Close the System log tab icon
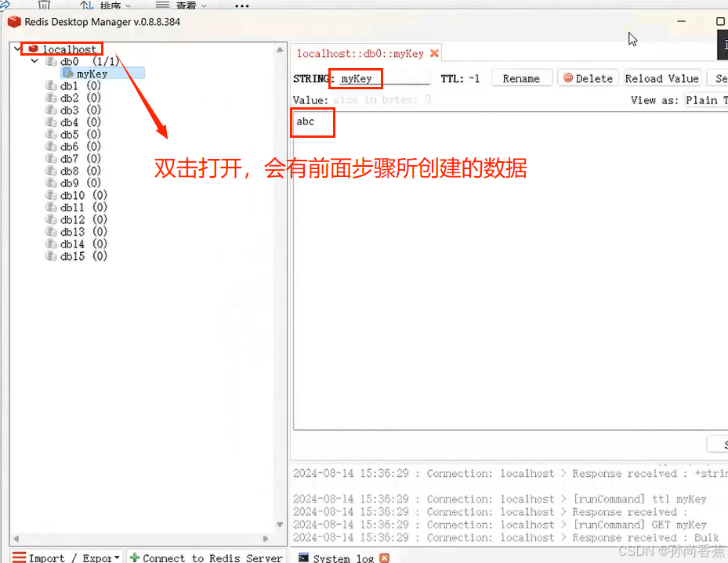 click(385, 558)
